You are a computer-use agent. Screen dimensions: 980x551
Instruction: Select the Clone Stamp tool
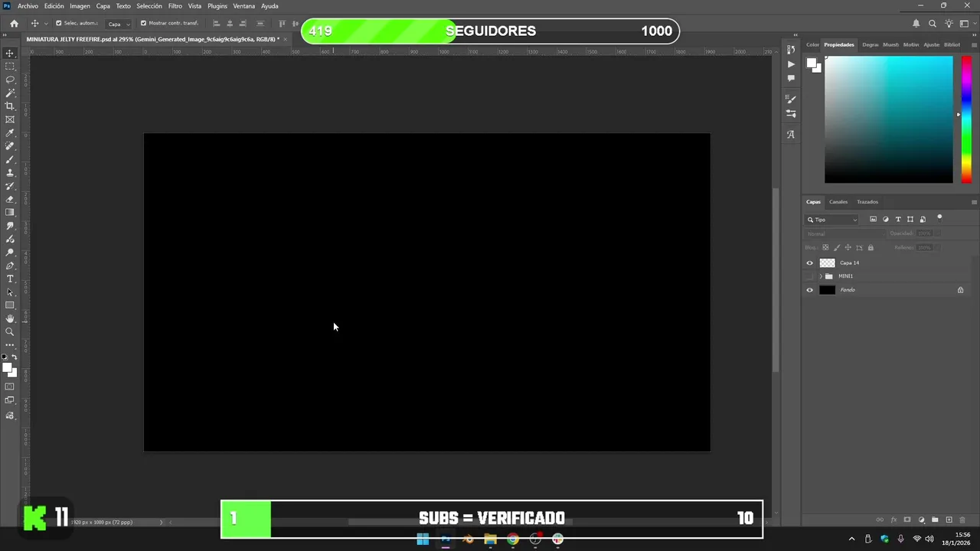pyautogui.click(x=10, y=173)
